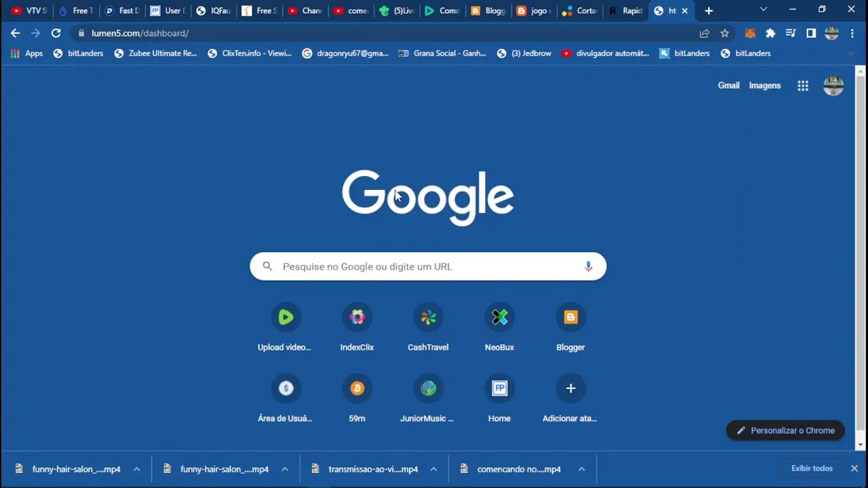Toggle the Chrome side panel
Viewport: 868px width, 488px height.
[811, 33]
